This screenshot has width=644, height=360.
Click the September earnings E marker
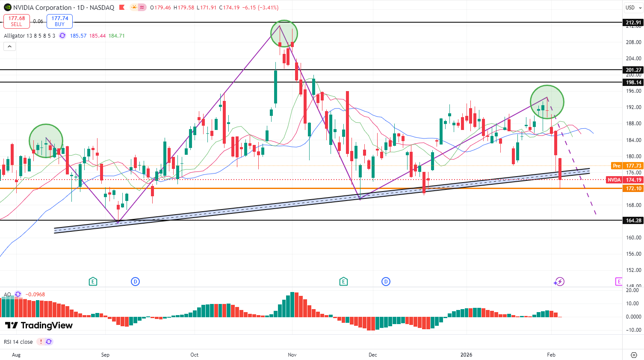point(93,281)
